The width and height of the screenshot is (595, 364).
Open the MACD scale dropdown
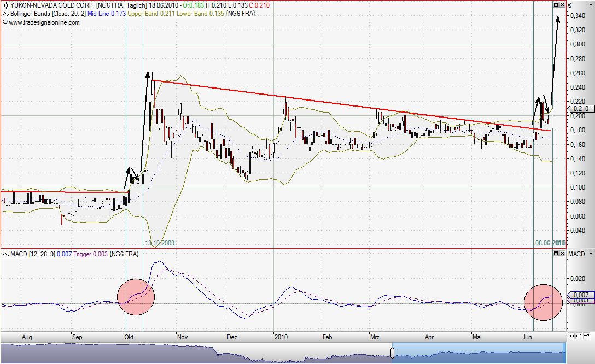[590, 254]
